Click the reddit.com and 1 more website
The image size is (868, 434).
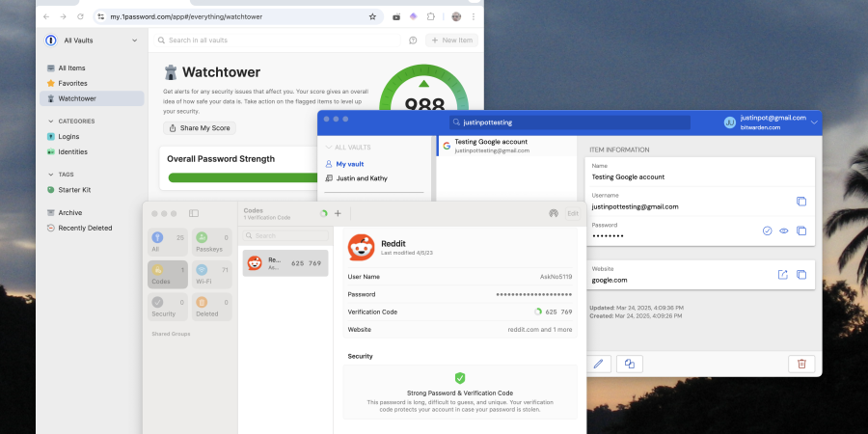tap(540, 330)
